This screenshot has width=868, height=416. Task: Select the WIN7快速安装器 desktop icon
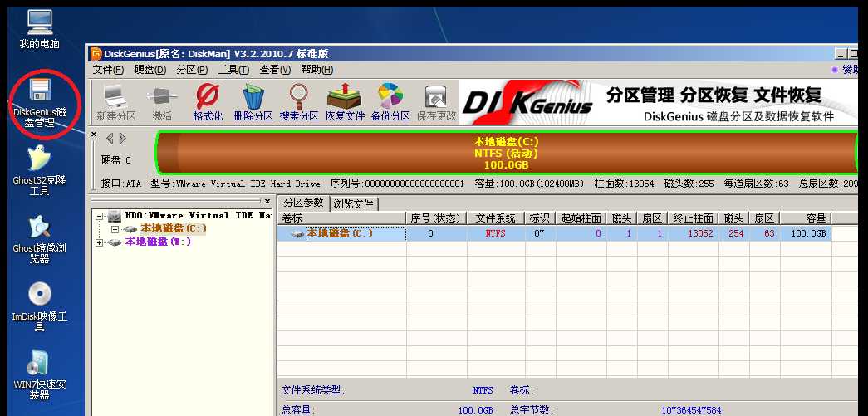(39, 375)
